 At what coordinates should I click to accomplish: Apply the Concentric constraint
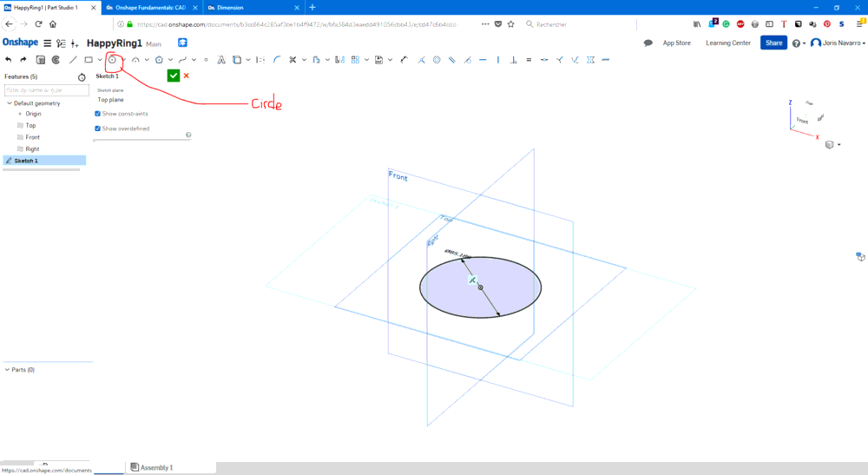coord(437,60)
